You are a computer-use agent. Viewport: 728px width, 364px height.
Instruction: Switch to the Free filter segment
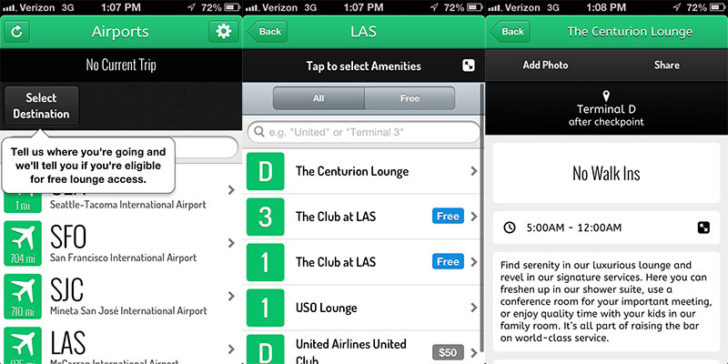410,98
